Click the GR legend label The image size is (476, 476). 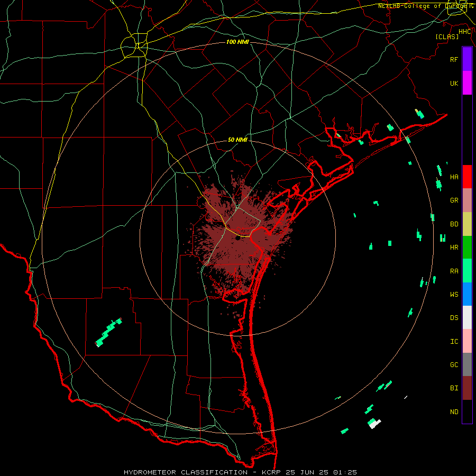point(454,200)
